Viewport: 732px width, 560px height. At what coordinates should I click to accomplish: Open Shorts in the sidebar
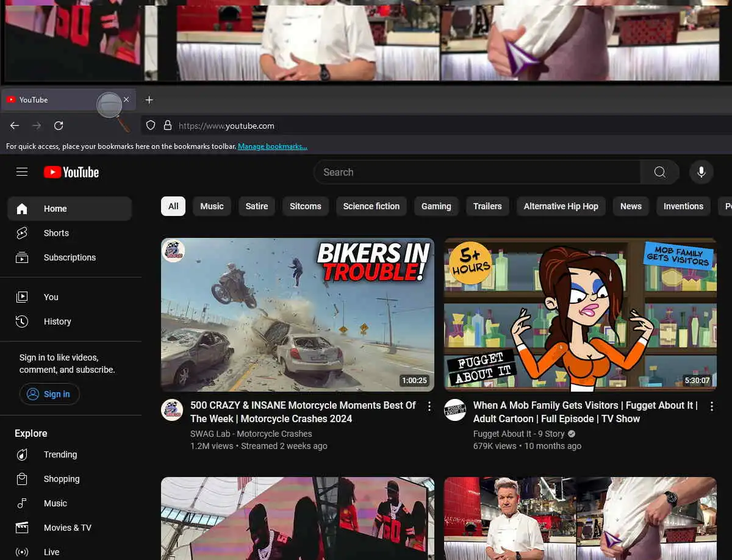pyautogui.click(x=70, y=233)
